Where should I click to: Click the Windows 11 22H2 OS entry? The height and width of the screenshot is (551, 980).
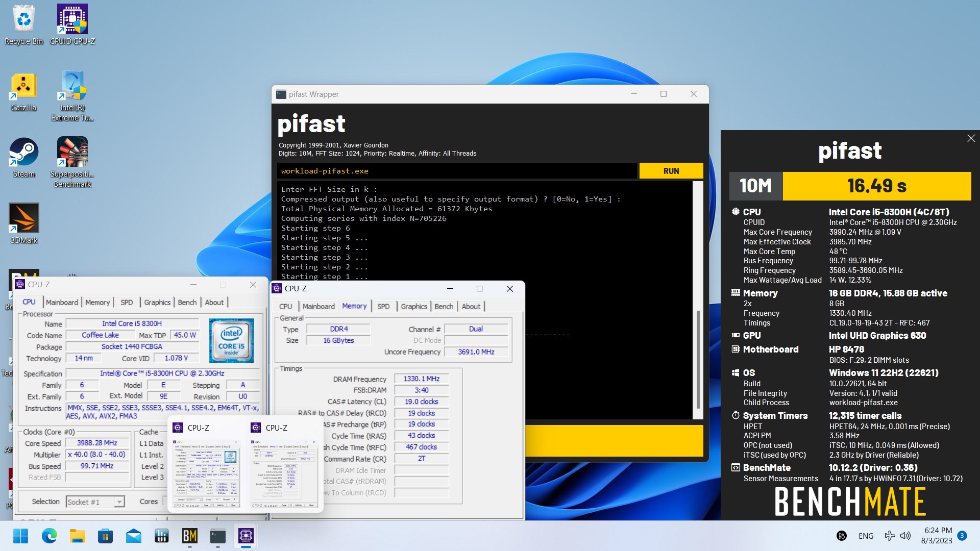pyautogui.click(x=884, y=373)
